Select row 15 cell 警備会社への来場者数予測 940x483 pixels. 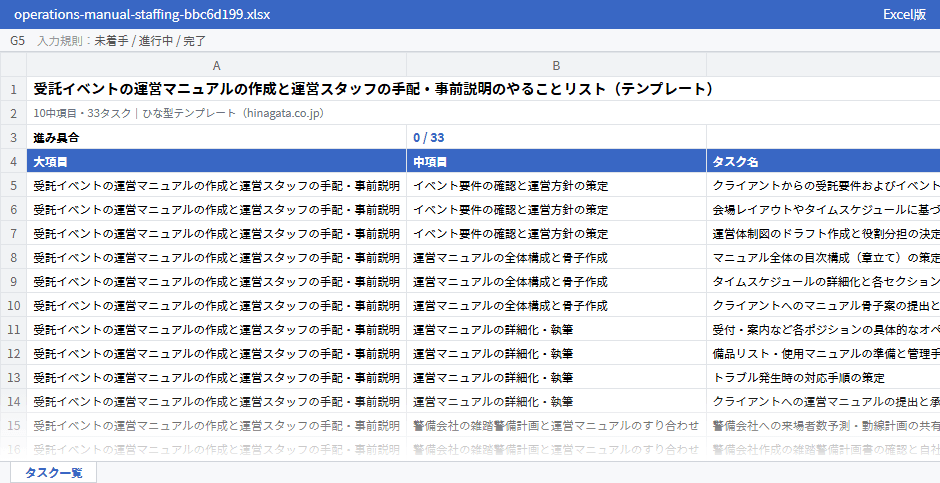click(x=823, y=425)
